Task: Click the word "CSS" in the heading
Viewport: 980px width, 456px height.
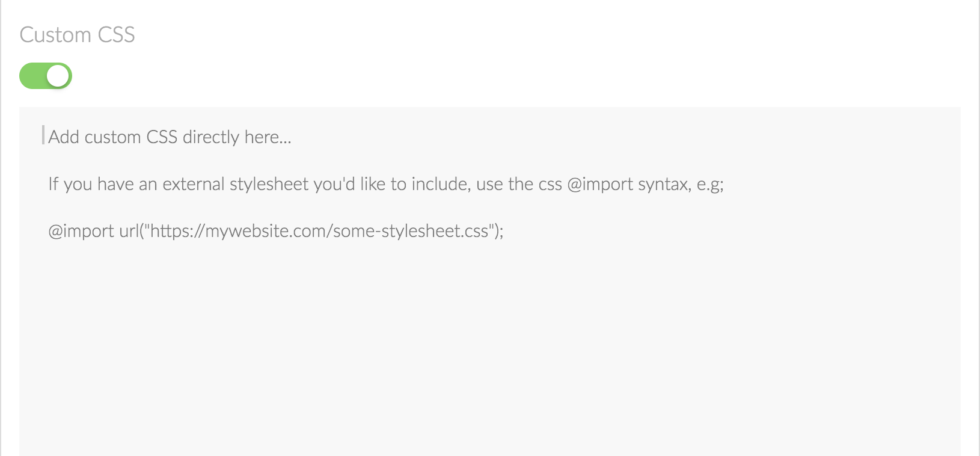Action: 116,35
